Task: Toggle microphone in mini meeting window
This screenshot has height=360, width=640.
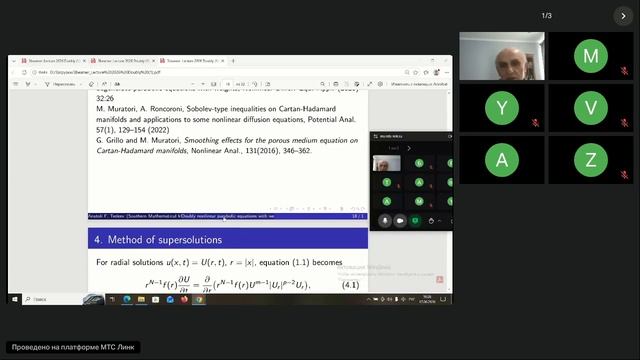Action: (384, 221)
